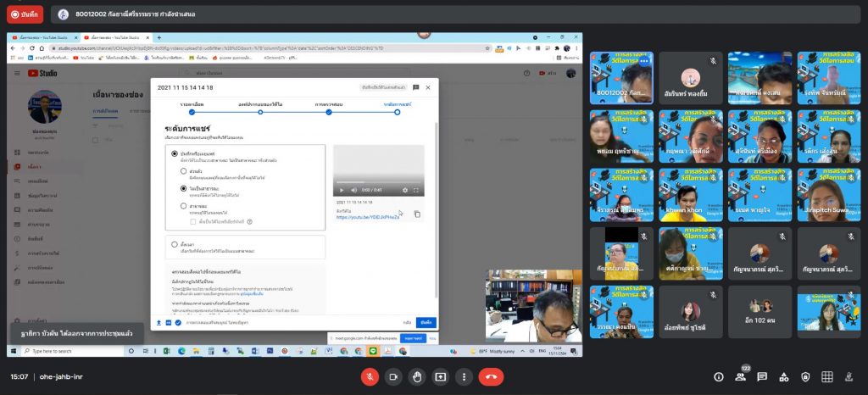Leave the call with the red hang-up button
Screen dimensions: 868x395
point(491,376)
